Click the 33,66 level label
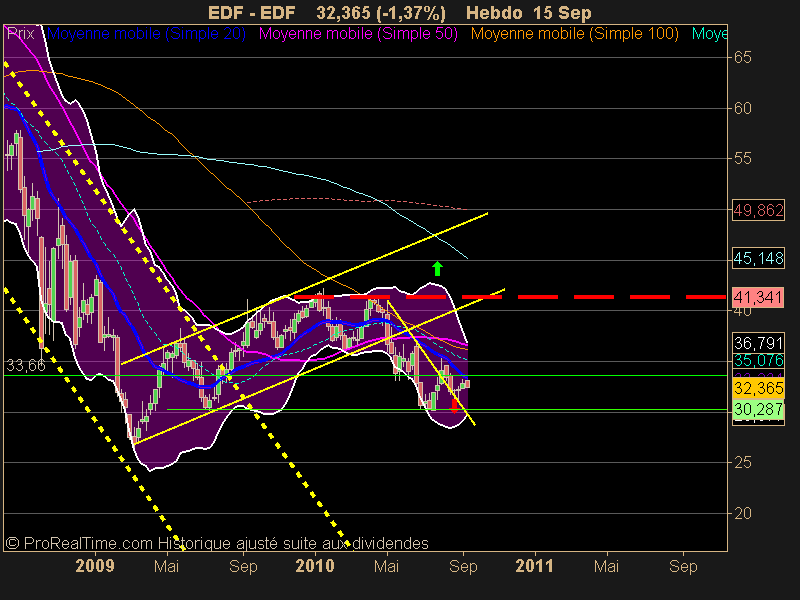Viewport: 800px width, 600px height. click(x=26, y=365)
